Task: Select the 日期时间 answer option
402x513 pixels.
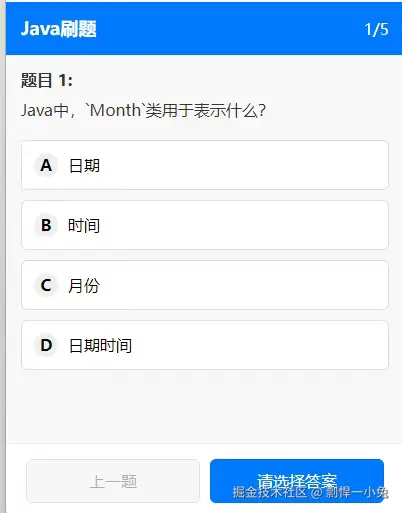Action: 205,345
